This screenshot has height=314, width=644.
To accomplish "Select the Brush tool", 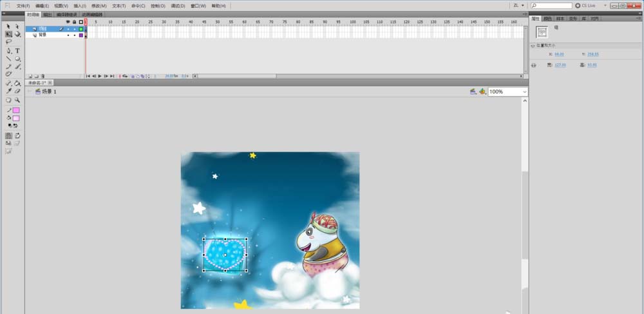I will click(x=17, y=66).
